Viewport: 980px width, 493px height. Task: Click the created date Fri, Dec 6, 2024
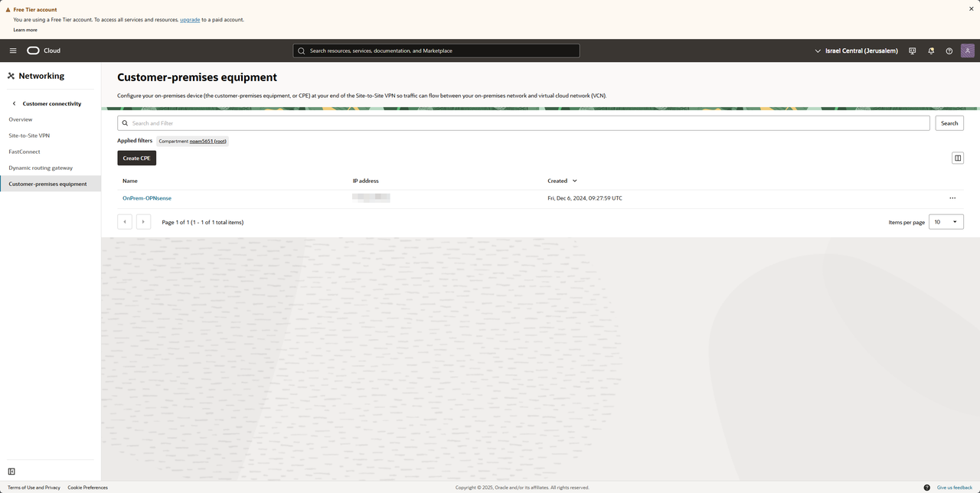585,198
